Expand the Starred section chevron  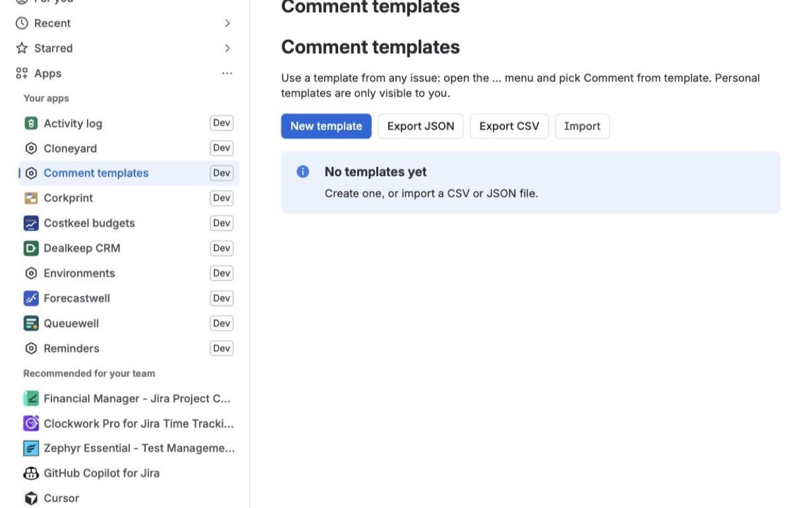tap(227, 48)
